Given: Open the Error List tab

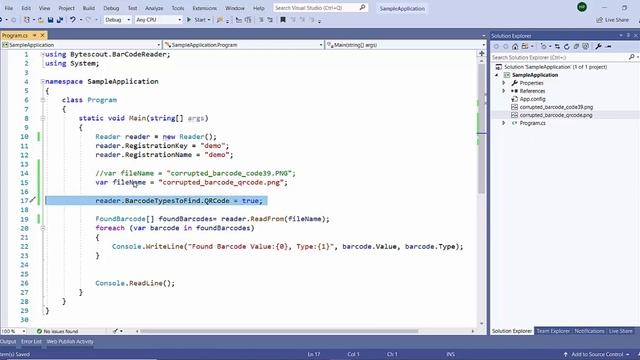Looking at the screenshot, I should click(x=31, y=342).
